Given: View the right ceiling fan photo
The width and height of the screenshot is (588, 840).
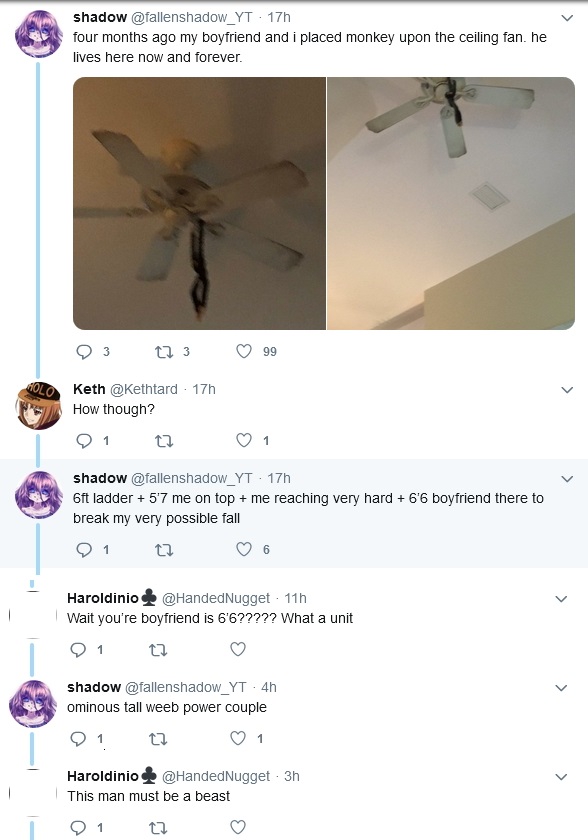Looking at the screenshot, I should pyautogui.click(x=451, y=203).
